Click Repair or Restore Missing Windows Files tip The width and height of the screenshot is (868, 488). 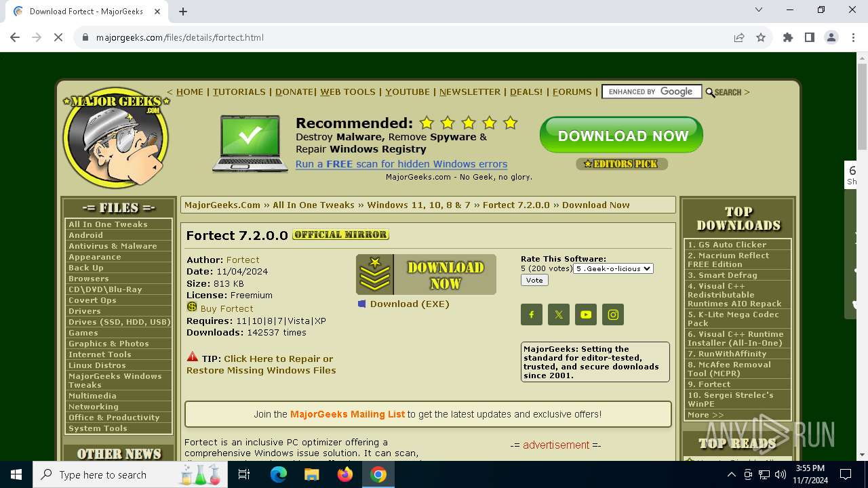click(261, 365)
